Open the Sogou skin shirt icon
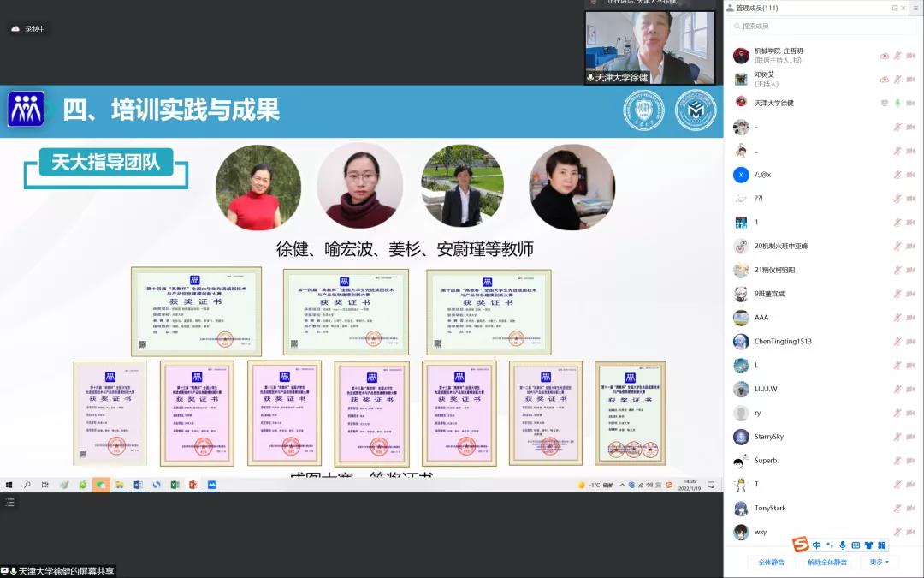This screenshot has height=578, width=924. 868,545
